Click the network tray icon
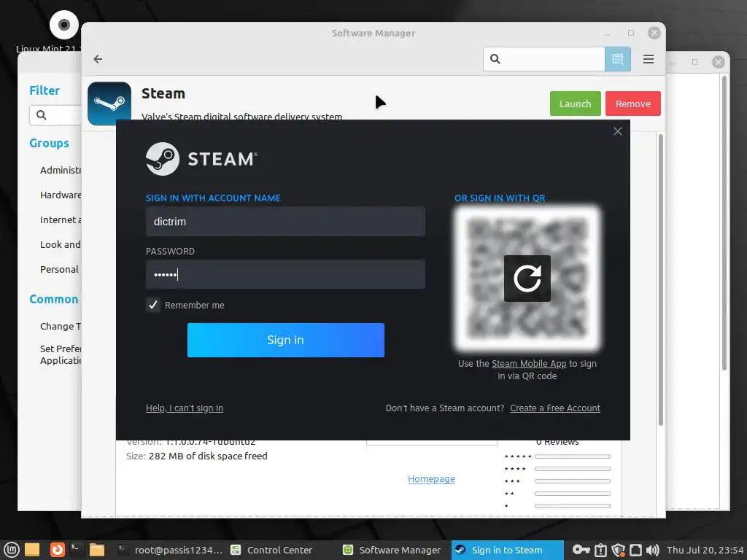Viewport: 747px width, 560px height. pyautogui.click(x=635, y=550)
